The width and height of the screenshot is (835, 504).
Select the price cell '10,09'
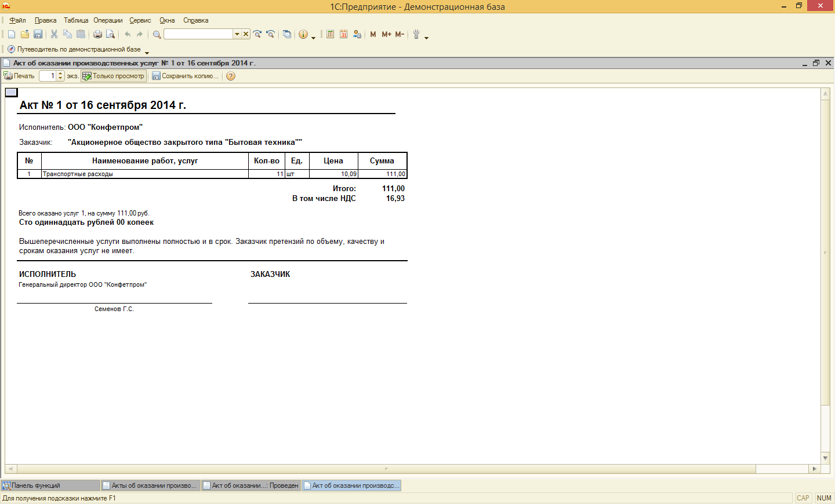point(333,174)
